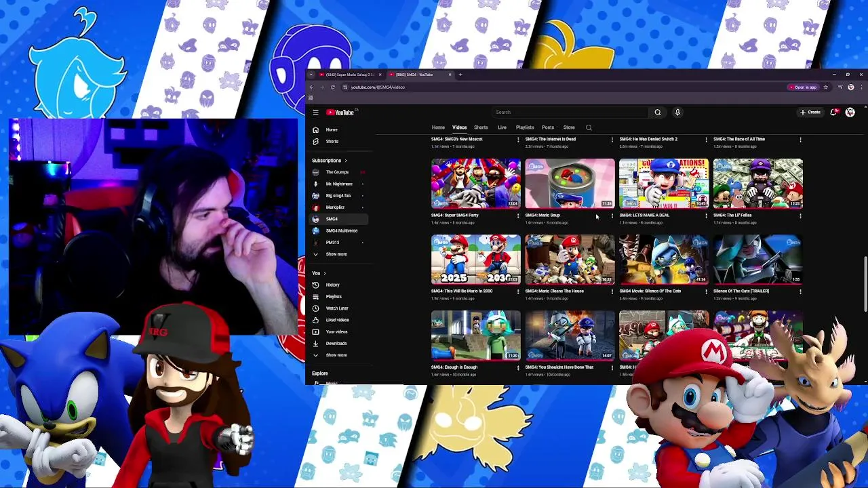Open options for Mario Soup video
The image size is (868, 488).
(x=612, y=216)
